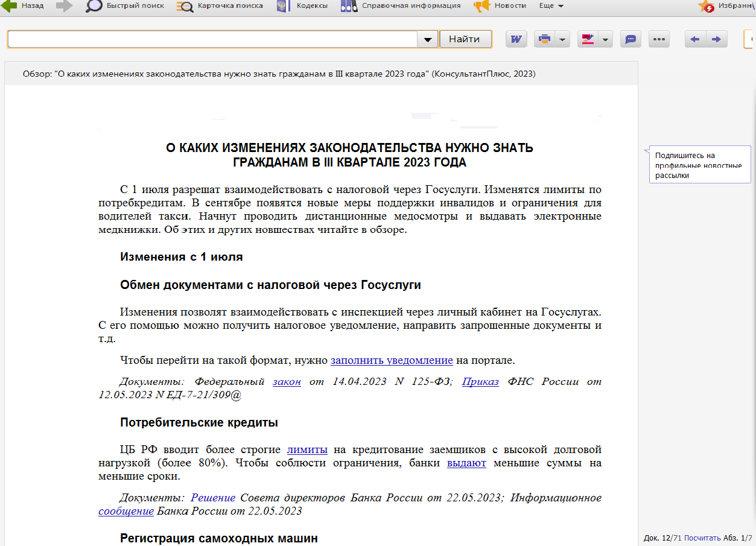
Task: Click the grey forward arrow icon
Action: 64,6
